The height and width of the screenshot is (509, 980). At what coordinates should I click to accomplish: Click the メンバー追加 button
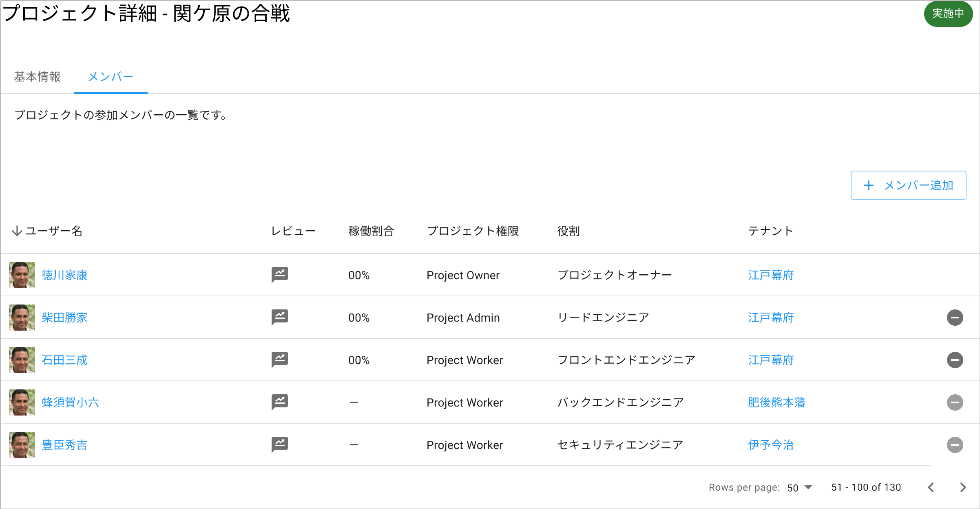(x=908, y=185)
